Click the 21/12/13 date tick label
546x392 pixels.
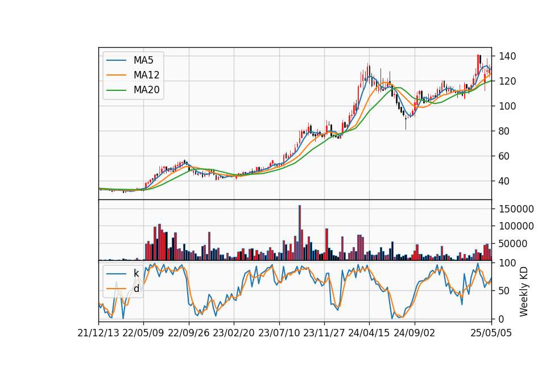(x=98, y=333)
